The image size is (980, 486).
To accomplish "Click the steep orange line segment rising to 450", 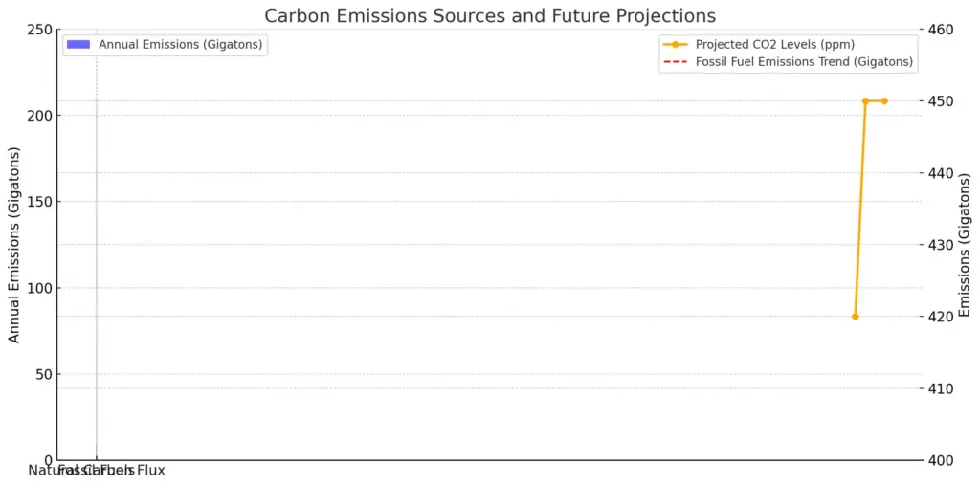I will (860, 210).
